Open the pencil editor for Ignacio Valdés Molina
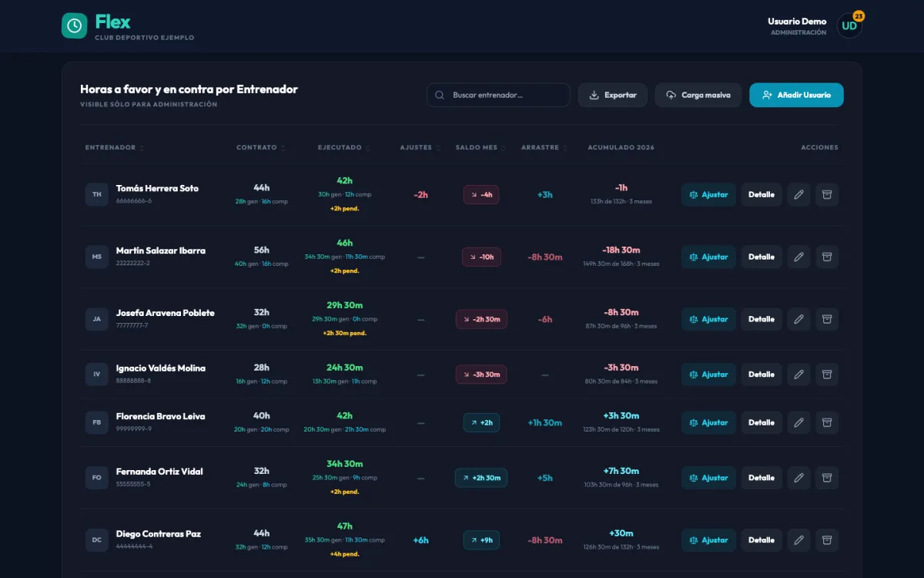Viewport: 924px width, 578px height. click(798, 375)
